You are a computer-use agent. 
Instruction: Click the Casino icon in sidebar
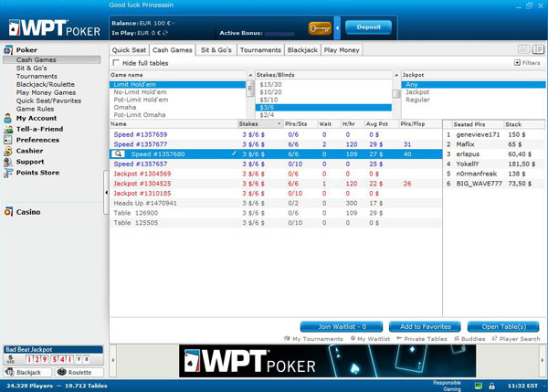point(8,212)
